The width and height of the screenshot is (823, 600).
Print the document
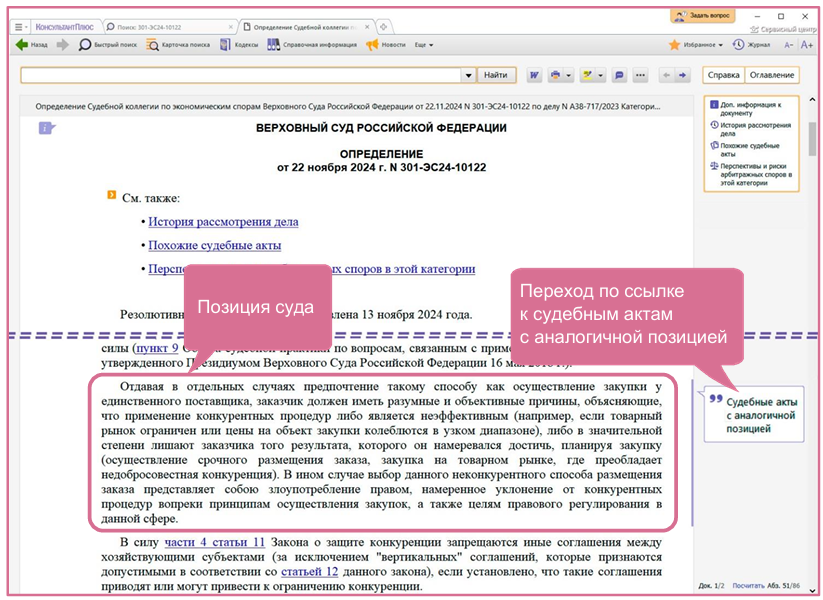coord(555,75)
